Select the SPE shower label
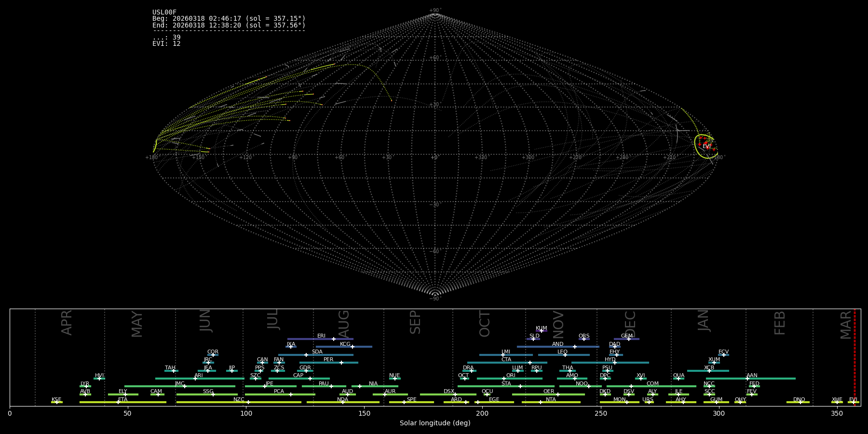This screenshot has height=434, width=868. click(x=411, y=400)
